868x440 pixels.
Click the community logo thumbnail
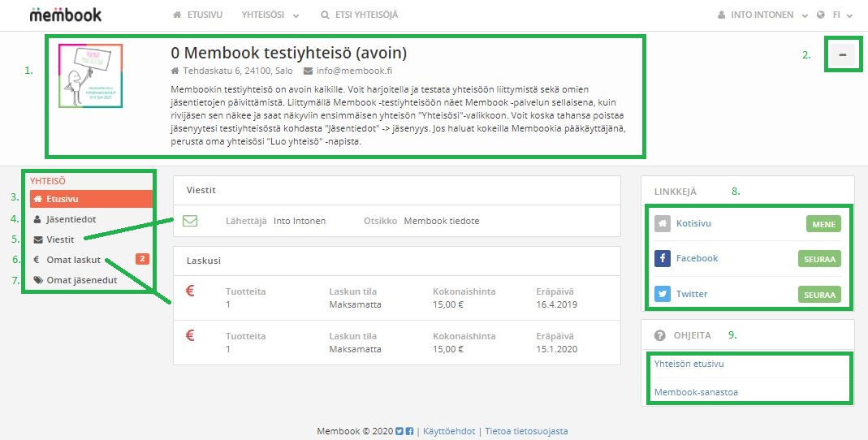pyautogui.click(x=90, y=76)
